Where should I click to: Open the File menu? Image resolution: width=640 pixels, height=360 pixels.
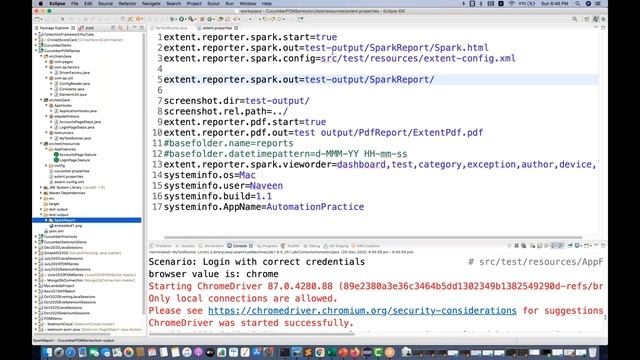pyautogui.click(x=75, y=3)
